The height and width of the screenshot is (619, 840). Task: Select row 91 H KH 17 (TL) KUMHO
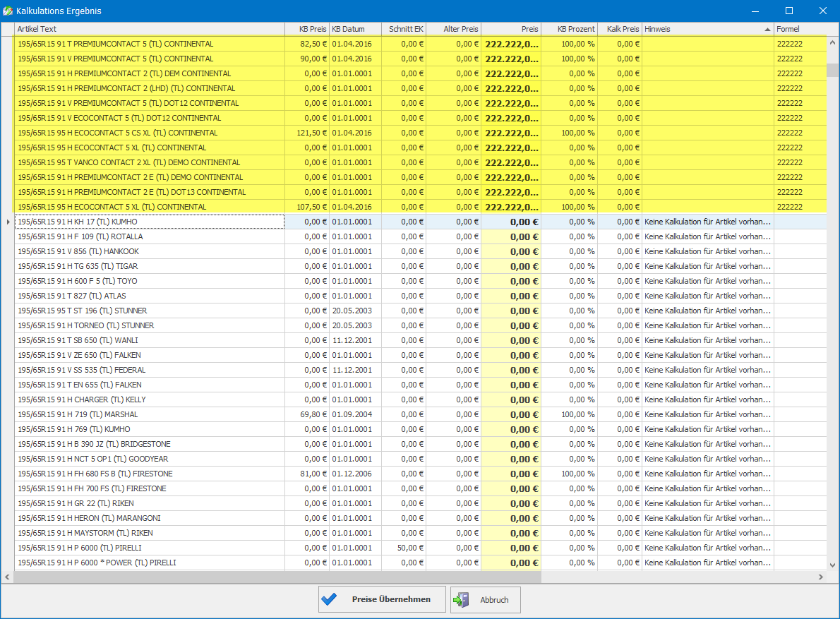click(421, 222)
